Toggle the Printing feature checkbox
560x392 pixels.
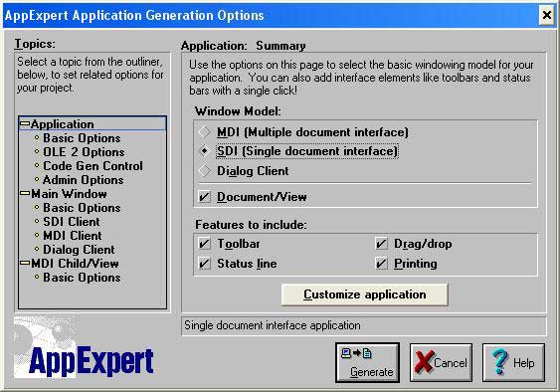coord(381,264)
